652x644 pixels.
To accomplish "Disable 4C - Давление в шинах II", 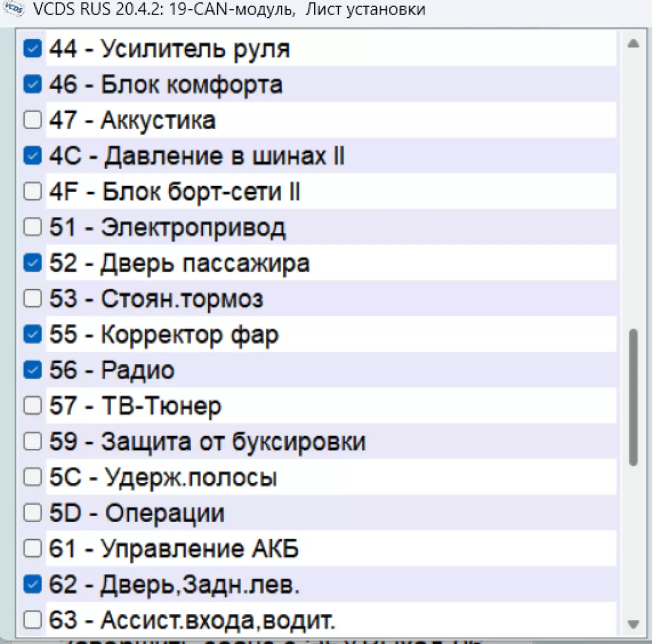I will 33,155.
